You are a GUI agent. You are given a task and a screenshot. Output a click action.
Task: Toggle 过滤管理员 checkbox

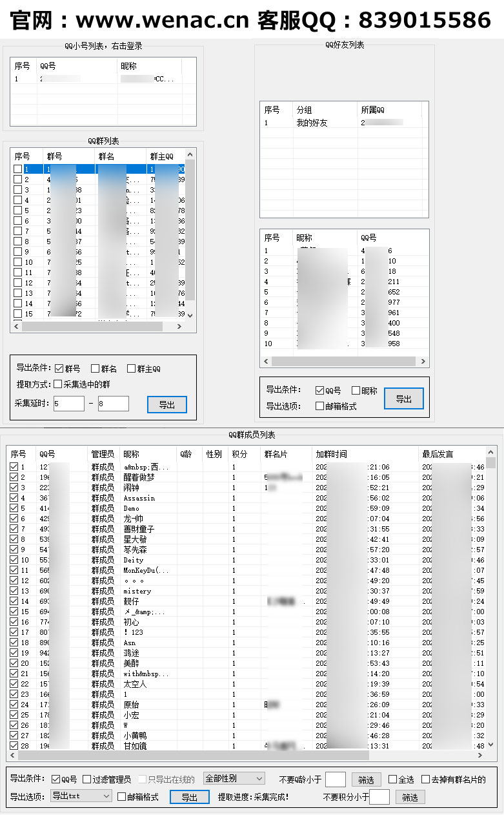point(86,779)
